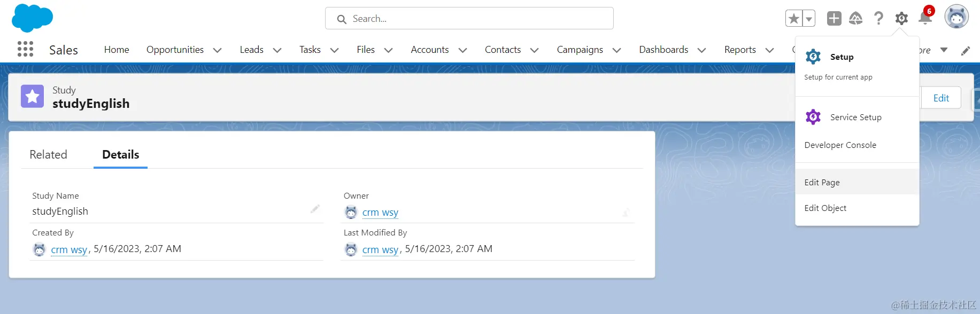Open the user profile avatar
This screenshot has height=314, width=980.
pyautogui.click(x=956, y=17)
